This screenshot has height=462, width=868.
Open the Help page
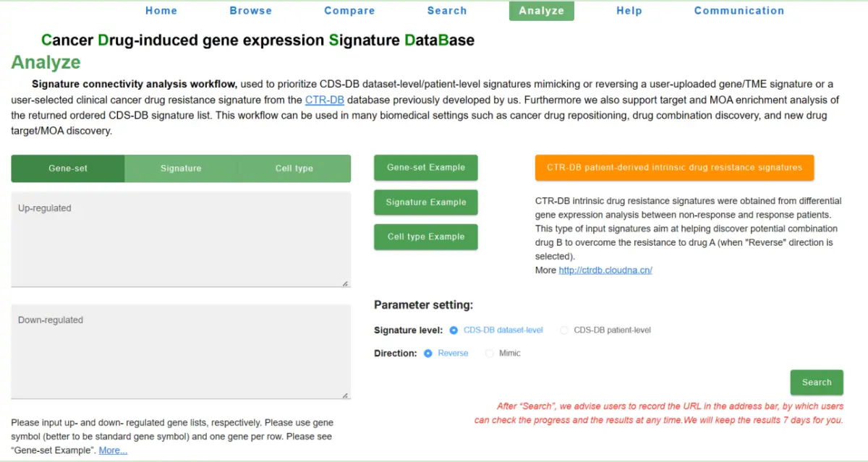click(629, 11)
